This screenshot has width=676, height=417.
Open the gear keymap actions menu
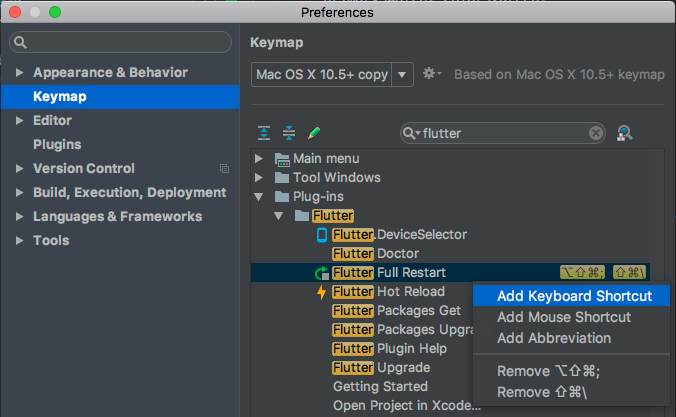click(x=432, y=74)
